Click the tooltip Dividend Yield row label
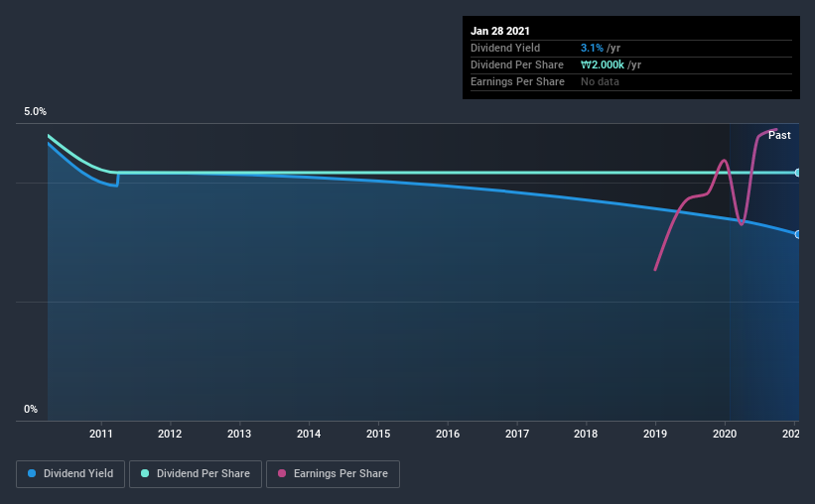Viewport: 815px width, 504px height. click(x=505, y=48)
